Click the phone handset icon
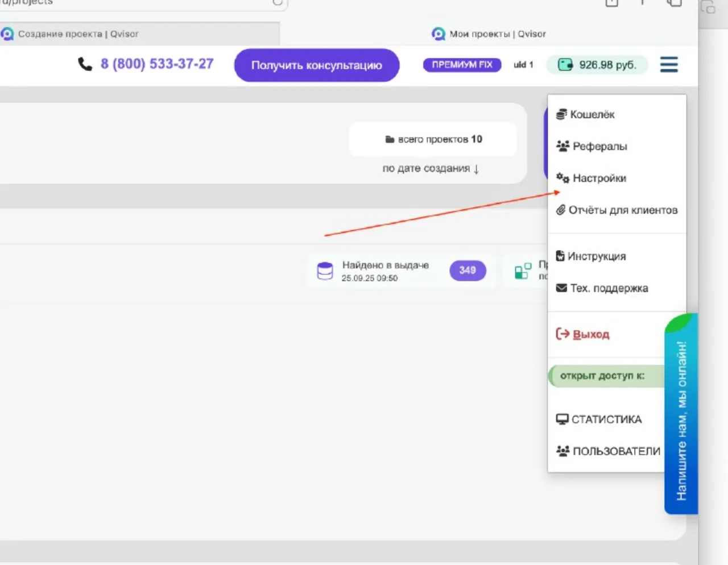The image size is (728, 565). [85, 64]
